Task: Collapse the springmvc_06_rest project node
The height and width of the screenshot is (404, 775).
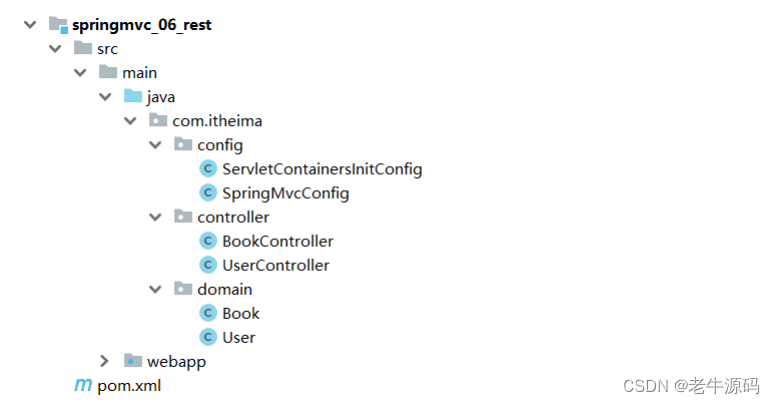Action: (x=30, y=25)
